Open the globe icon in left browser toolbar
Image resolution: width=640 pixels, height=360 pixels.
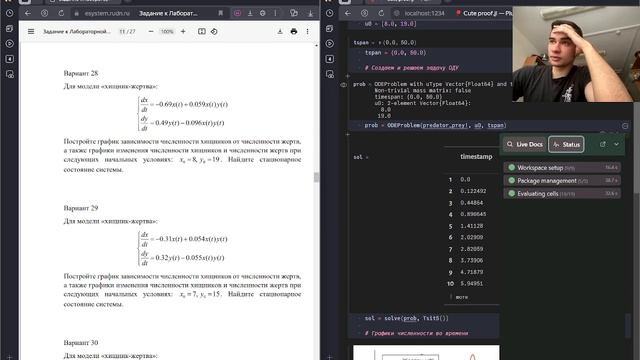click(262, 13)
